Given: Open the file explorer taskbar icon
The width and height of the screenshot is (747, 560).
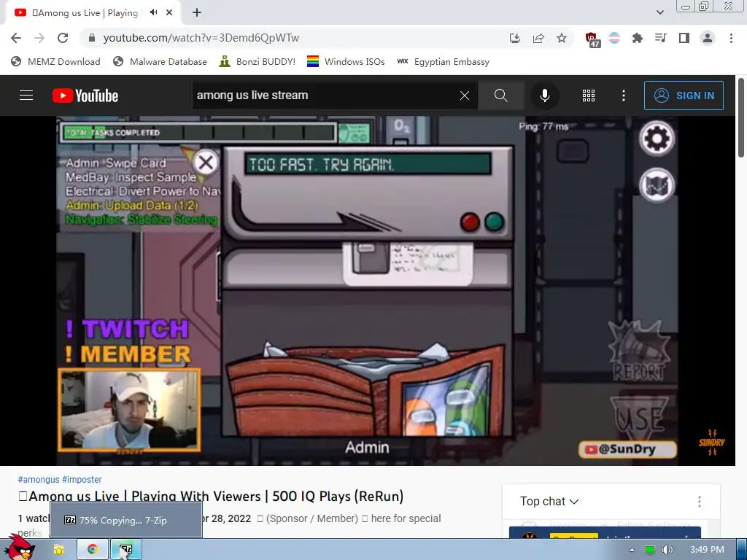Looking at the screenshot, I should point(58,550).
